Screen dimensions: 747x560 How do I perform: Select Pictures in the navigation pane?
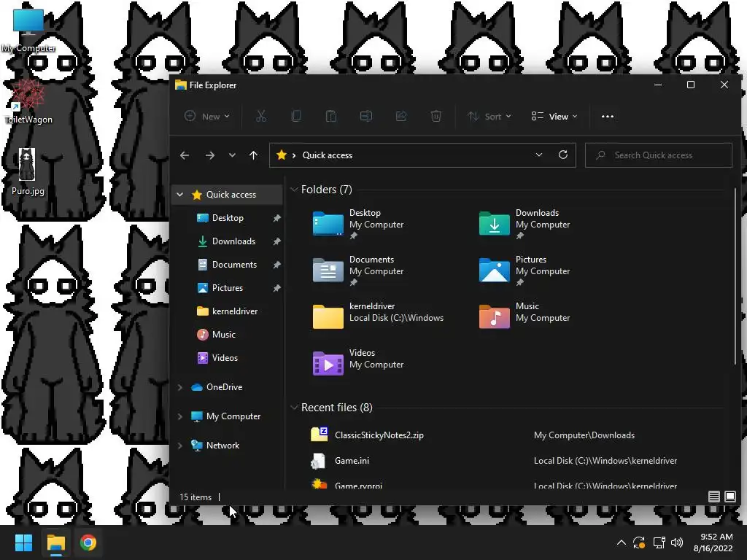(x=228, y=288)
